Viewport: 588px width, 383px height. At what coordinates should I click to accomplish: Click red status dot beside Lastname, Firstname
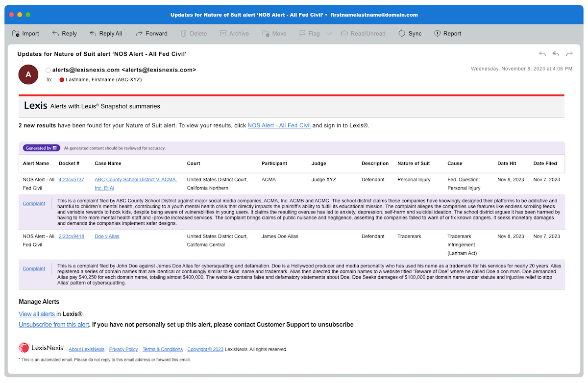pos(62,79)
